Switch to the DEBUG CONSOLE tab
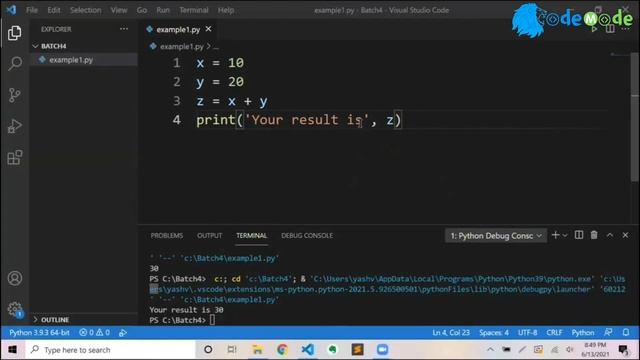The width and height of the screenshot is (640, 360). (x=307, y=236)
